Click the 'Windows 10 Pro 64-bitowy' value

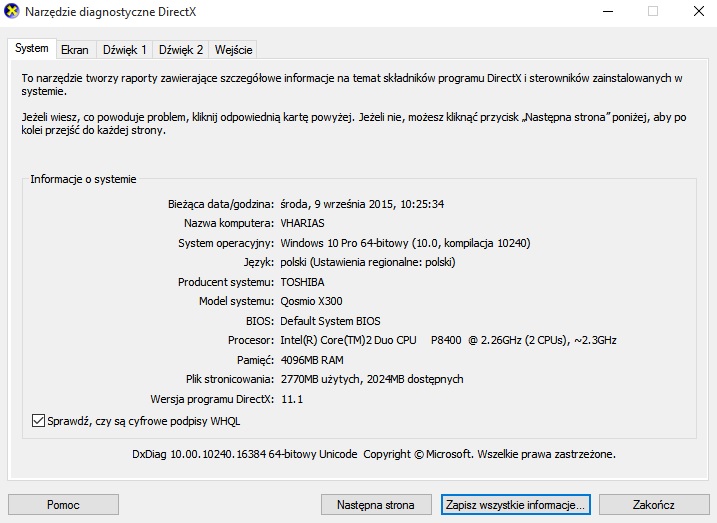click(x=405, y=243)
